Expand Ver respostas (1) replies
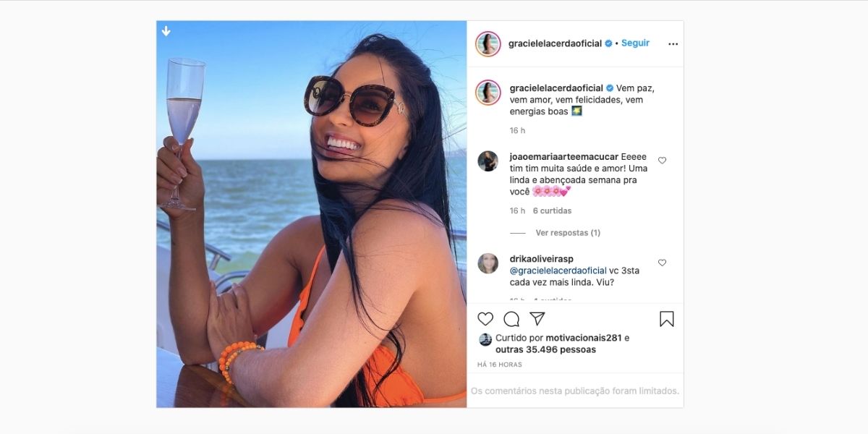This screenshot has width=868, height=434. 568,233
